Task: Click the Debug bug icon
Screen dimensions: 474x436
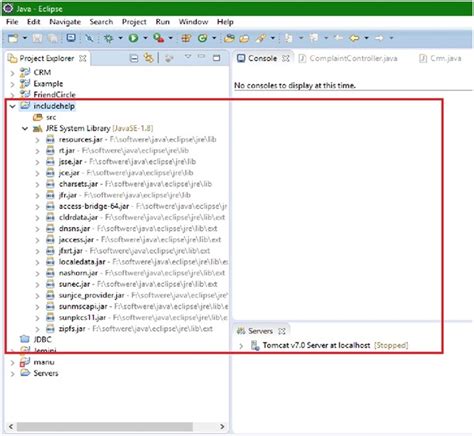Action: coord(108,38)
